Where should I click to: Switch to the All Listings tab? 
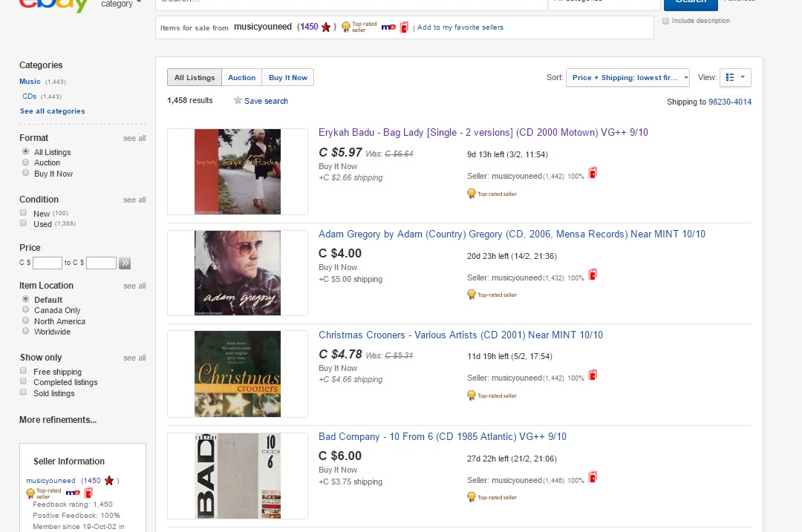195,78
